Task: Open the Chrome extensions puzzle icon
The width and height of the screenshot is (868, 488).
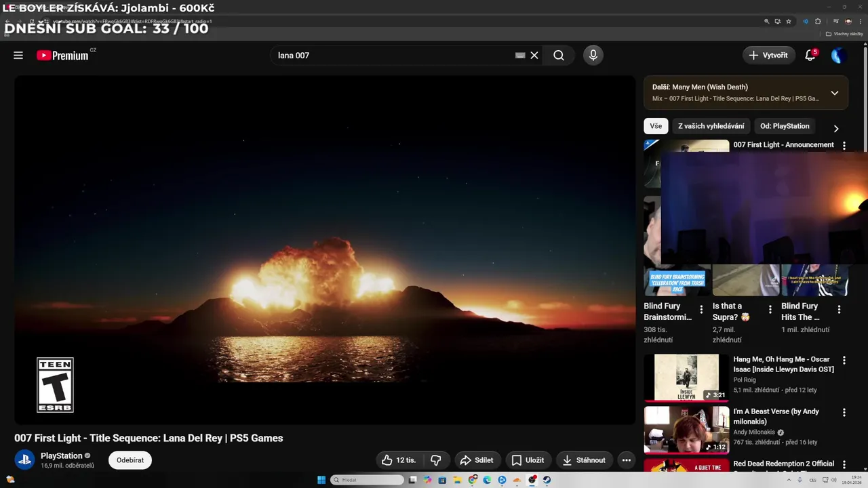Action: [x=818, y=21]
